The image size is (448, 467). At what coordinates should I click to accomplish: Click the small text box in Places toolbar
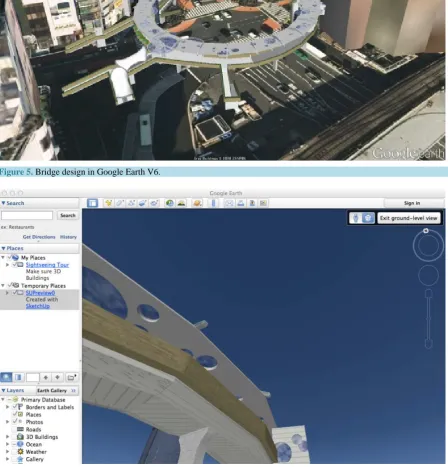click(x=33, y=377)
